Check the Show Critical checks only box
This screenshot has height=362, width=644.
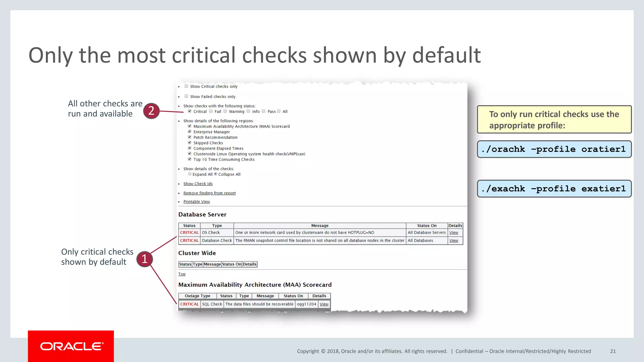pos(186,86)
